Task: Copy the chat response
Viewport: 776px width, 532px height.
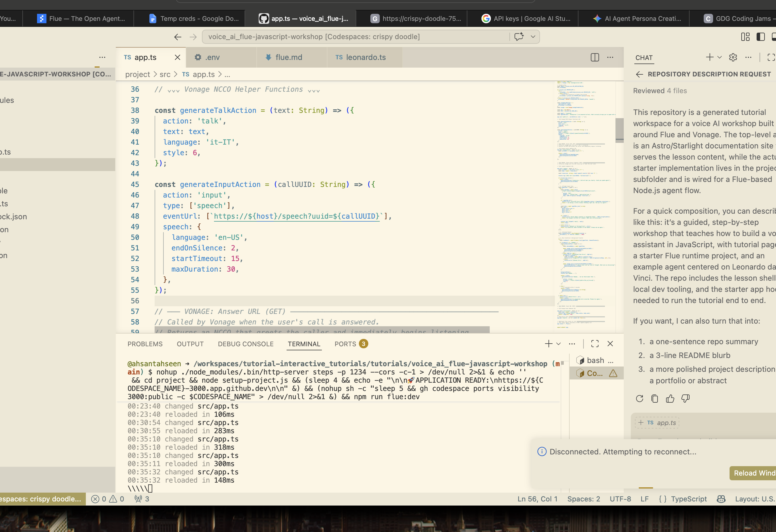Action: [x=655, y=399]
